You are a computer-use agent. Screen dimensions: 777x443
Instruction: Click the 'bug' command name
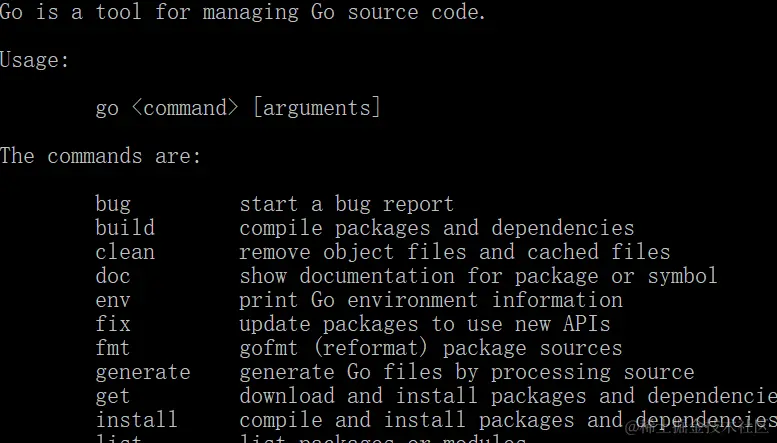113,204
